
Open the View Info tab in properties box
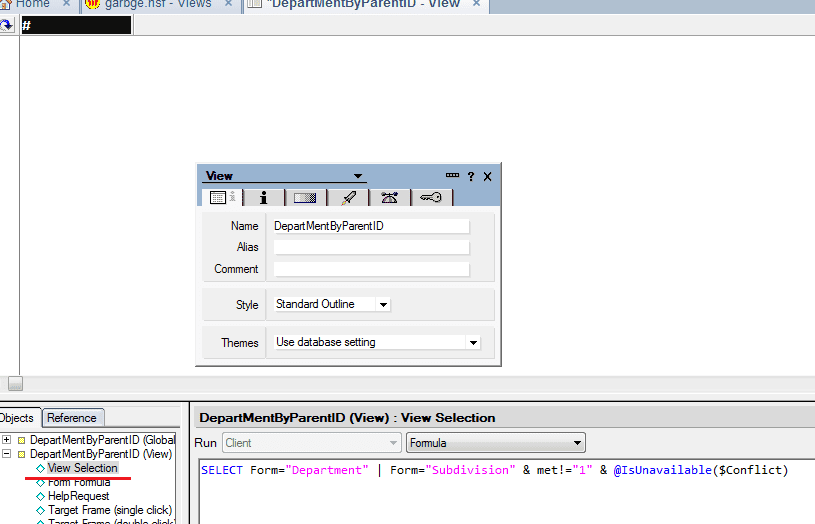coord(220,198)
